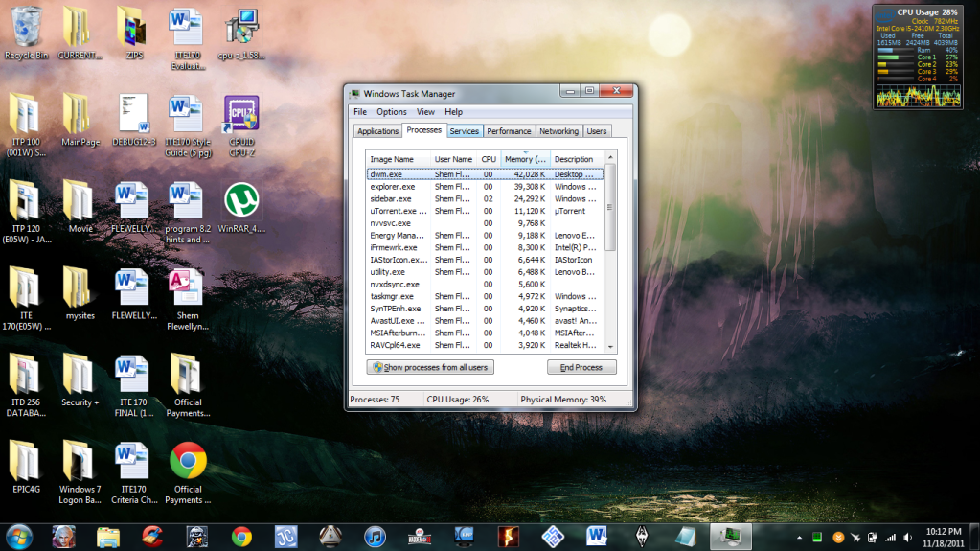
Task: Select the WinRAR_4... desktop icon
Action: pos(241,206)
